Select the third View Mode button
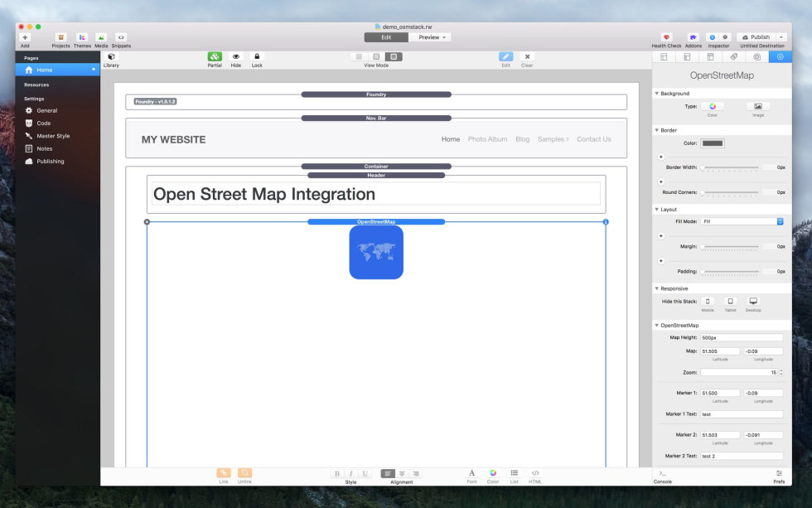This screenshot has height=508, width=812. click(394, 56)
